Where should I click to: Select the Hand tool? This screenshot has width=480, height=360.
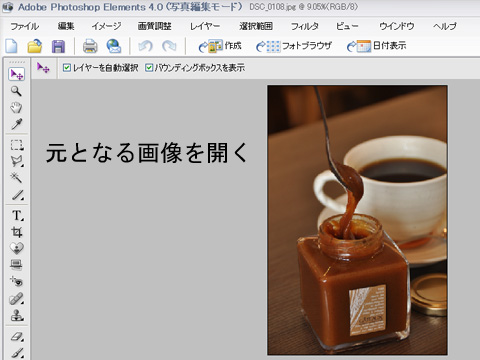(x=16, y=107)
